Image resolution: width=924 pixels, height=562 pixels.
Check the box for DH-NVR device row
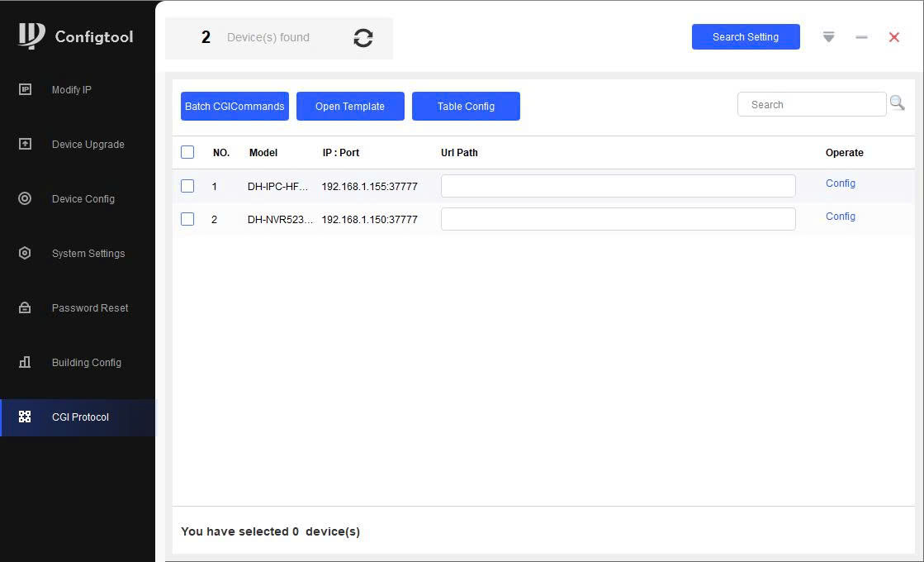point(187,219)
